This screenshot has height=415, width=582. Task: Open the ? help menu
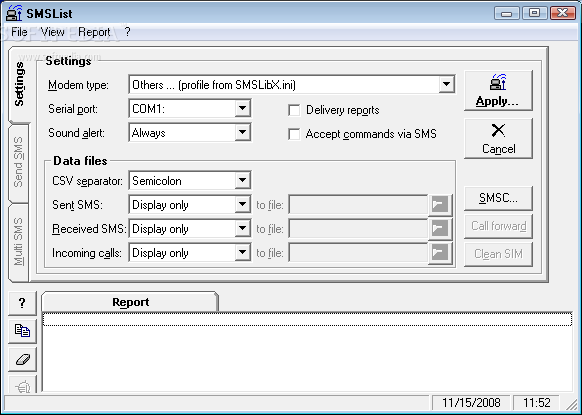(x=127, y=32)
